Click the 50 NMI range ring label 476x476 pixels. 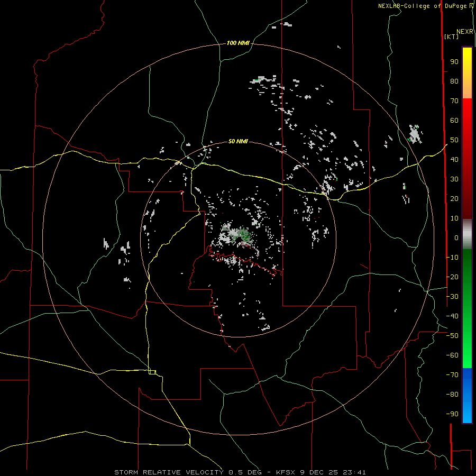tap(238, 141)
